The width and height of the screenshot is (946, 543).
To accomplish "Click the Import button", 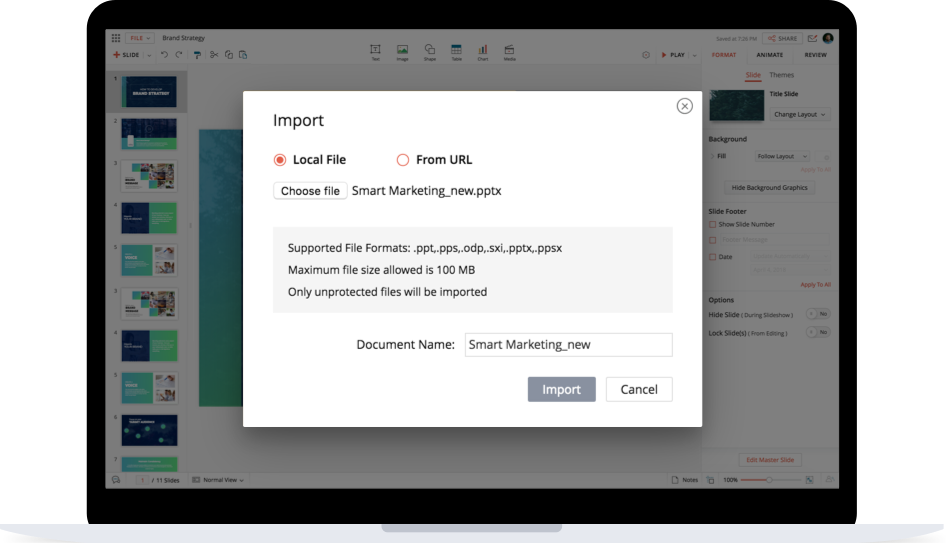I will (x=562, y=389).
